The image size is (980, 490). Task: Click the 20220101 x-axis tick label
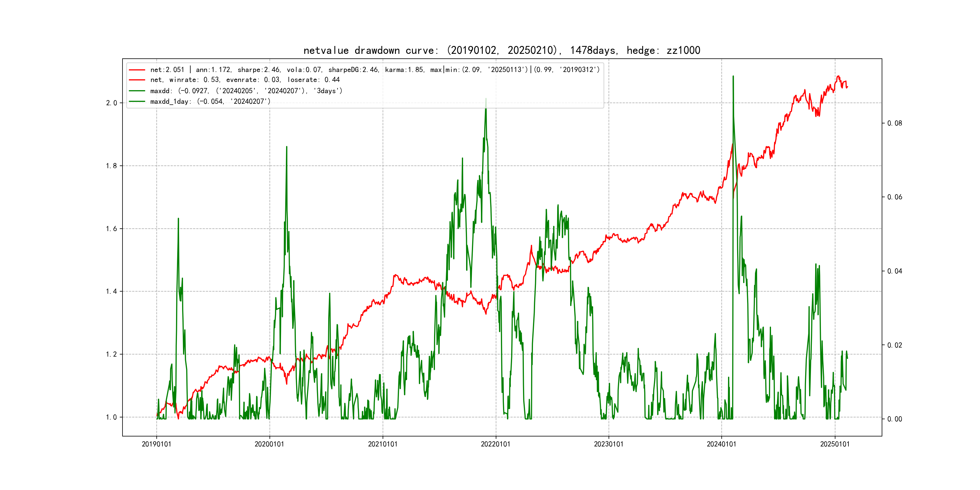pos(496,444)
